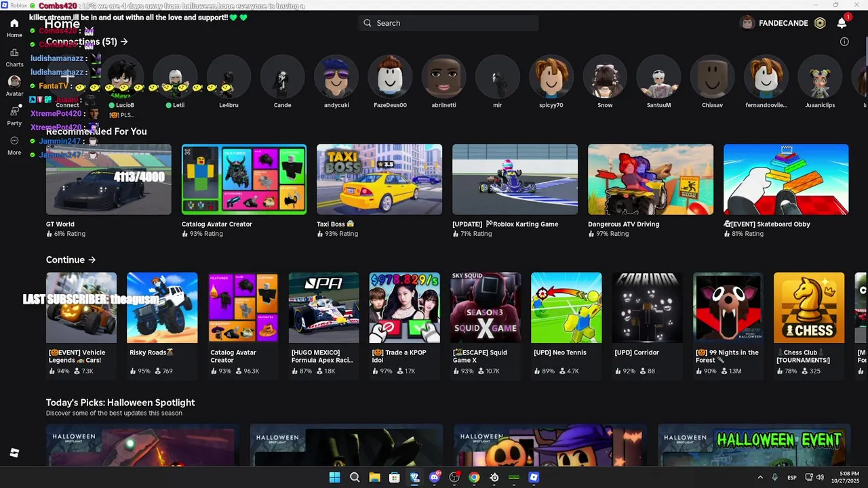Viewport: 868px width, 488px height.
Task: Click the Roblox Studio icon at bottom-left
Action: [14, 453]
